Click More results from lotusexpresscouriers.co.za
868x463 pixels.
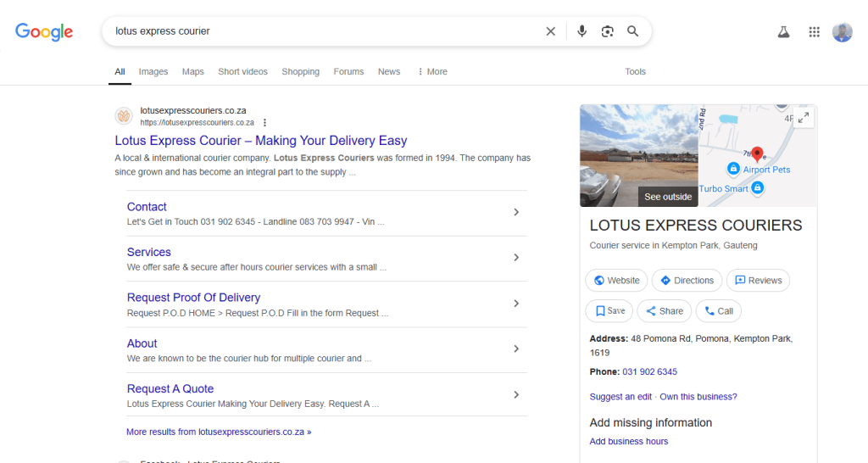click(219, 432)
